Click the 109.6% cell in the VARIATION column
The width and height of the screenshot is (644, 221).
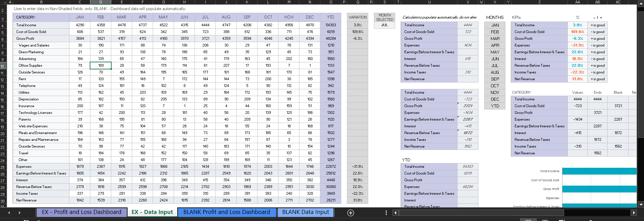pos(357,32)
